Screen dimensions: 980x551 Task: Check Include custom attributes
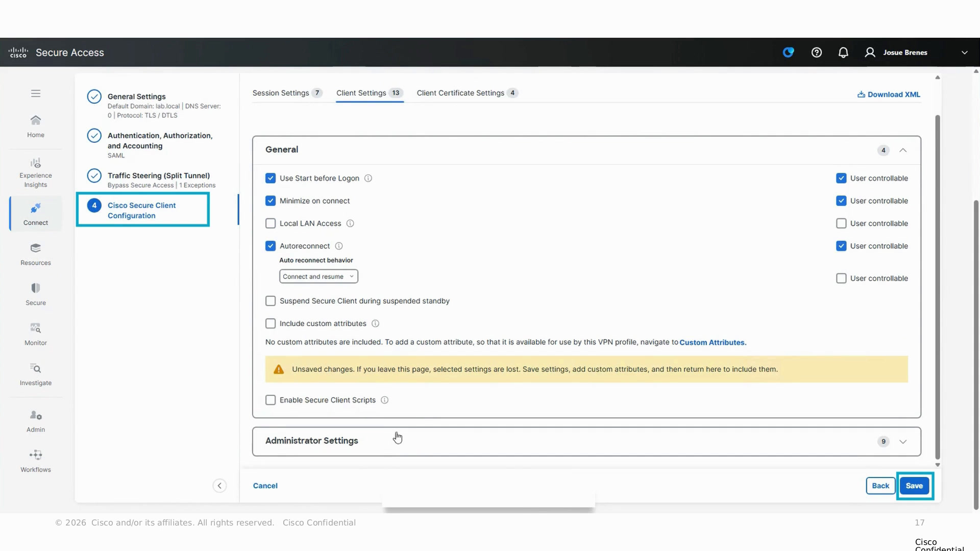(271, 323)
